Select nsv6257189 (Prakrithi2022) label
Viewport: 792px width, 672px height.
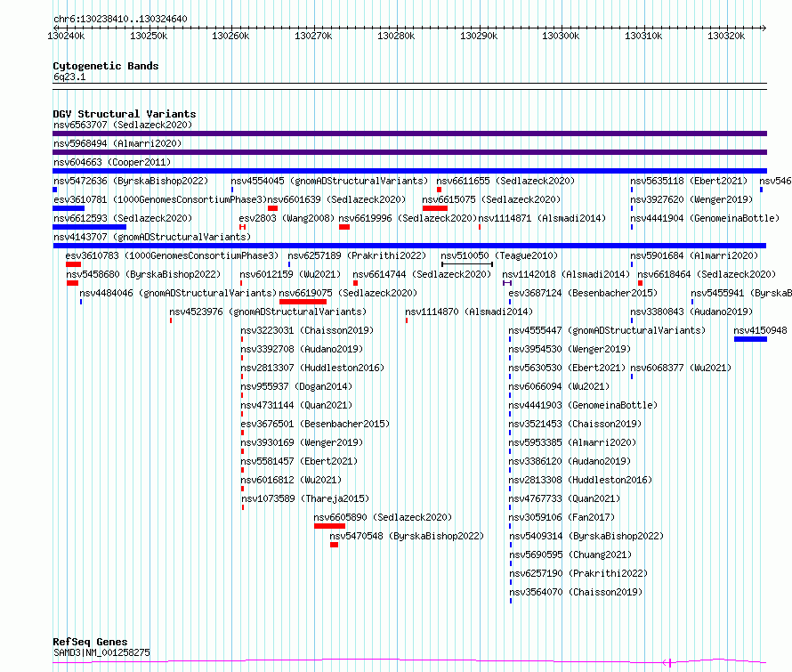pos(357,255)
